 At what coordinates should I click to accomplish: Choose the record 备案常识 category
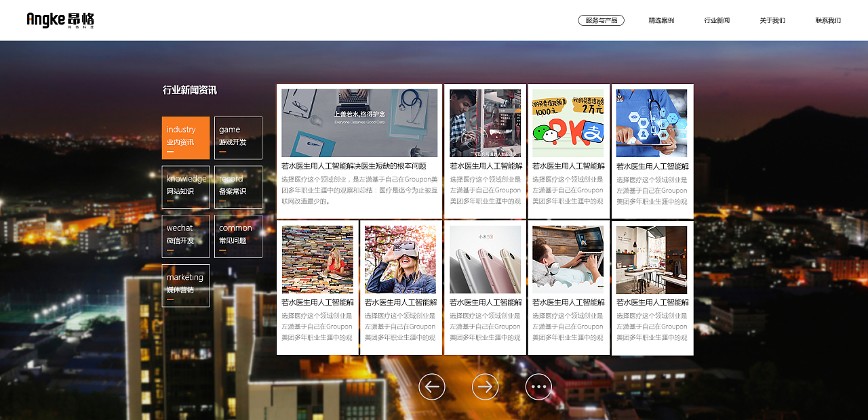(238, 187)
